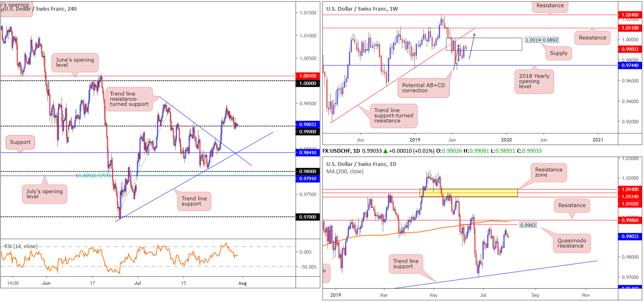This screenshot has width=644, height=302.
Task: Click the 'June's opening level' callout
Action: click(x=75, y=63)
